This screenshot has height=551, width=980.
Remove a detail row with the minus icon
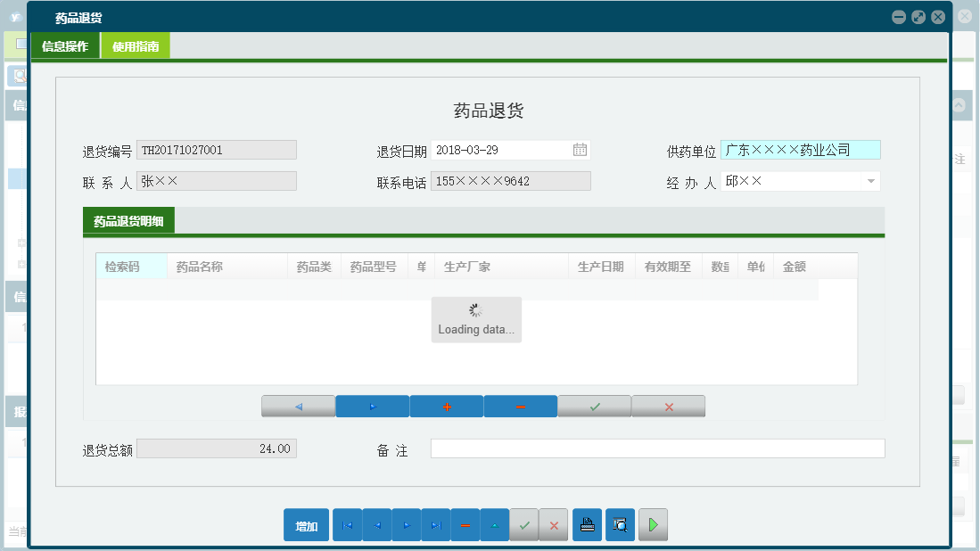(x=520, y=406)
